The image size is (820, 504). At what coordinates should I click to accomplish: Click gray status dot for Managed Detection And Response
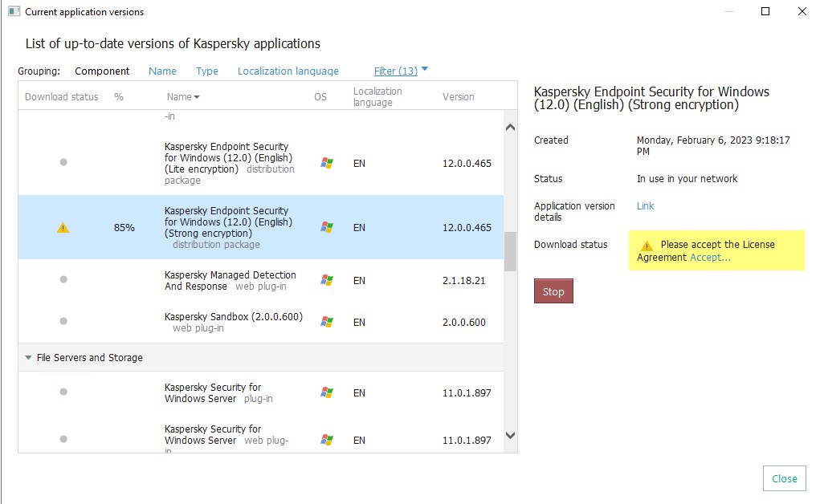[63, 279]
